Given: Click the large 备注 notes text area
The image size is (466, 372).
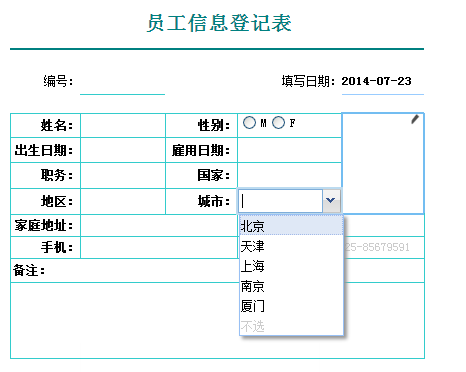Looking at the screenshot, I should [217, 320].
